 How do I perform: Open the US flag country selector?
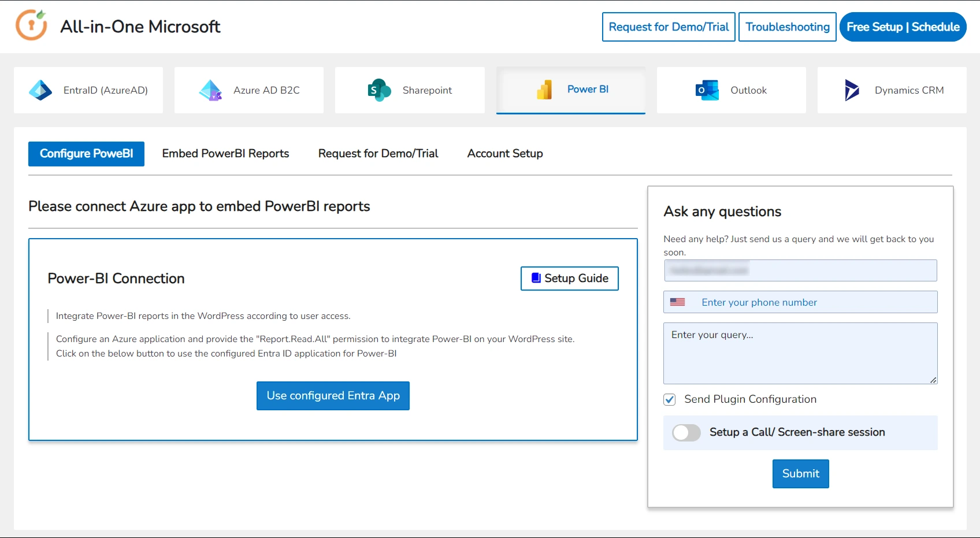[678, 302]
